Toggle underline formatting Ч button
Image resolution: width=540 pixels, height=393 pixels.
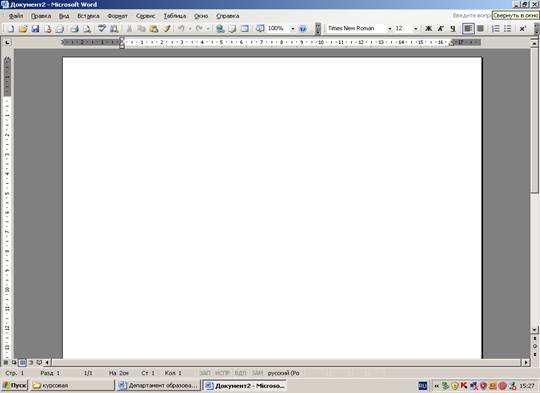(x=453, y=29)
